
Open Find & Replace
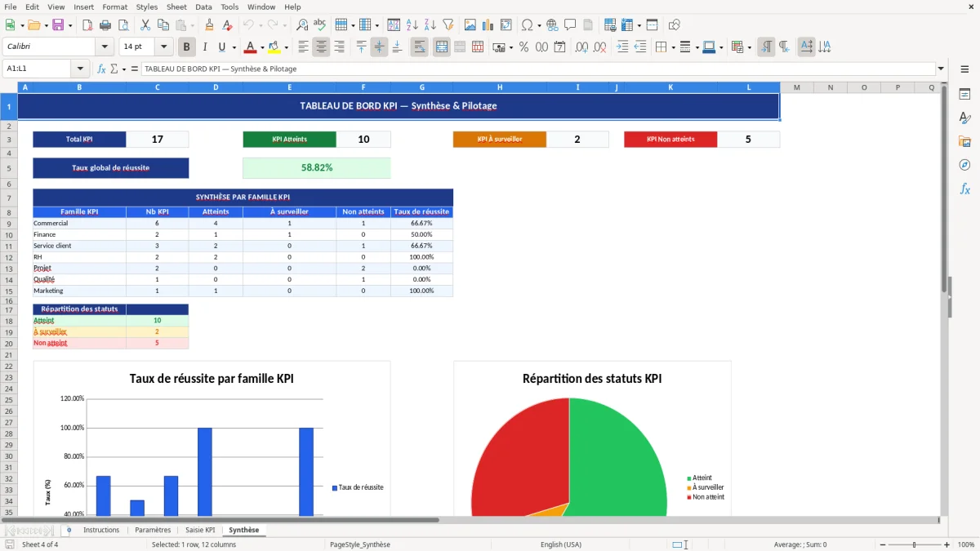pos(302,24)
